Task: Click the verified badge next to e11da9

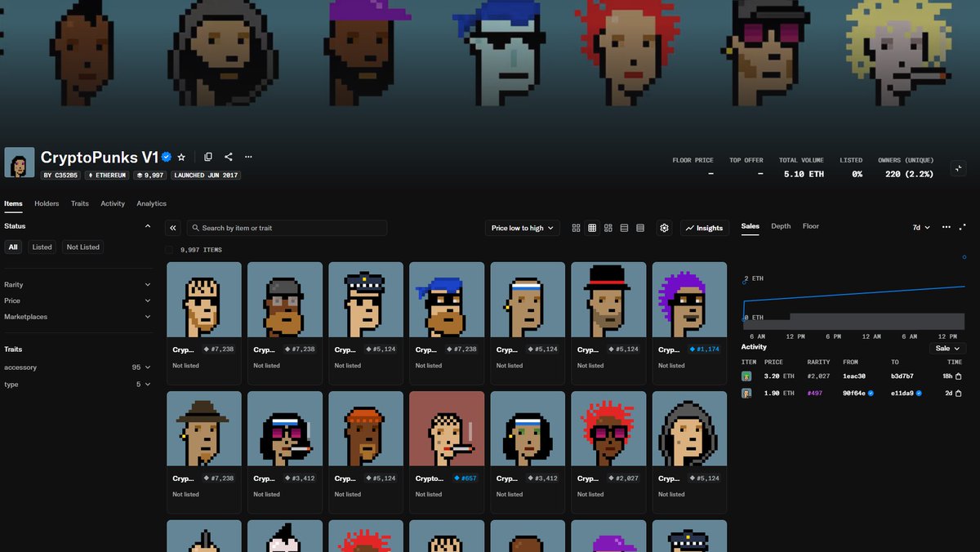Action: [919, 393]
